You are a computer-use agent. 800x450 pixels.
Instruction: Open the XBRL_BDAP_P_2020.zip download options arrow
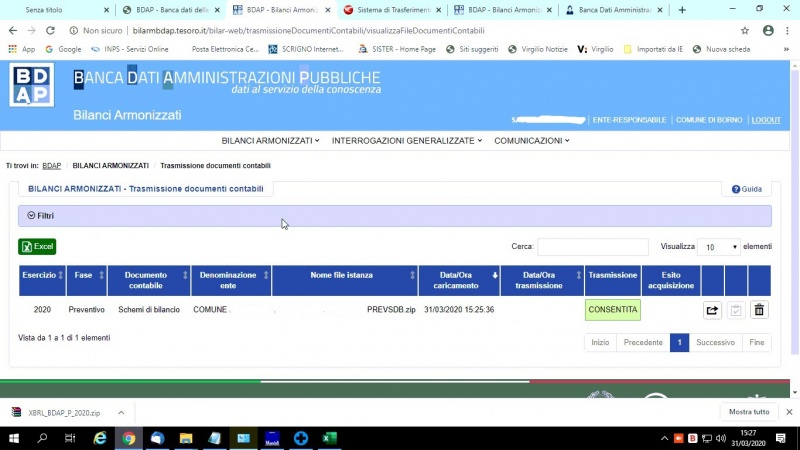tap(121, 413)
